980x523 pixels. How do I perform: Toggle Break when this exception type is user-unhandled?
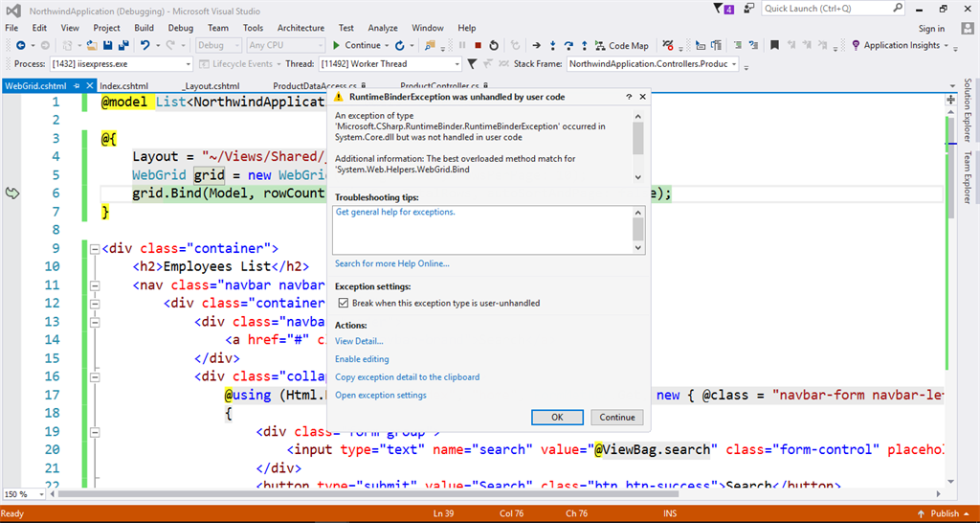point(343,303)
